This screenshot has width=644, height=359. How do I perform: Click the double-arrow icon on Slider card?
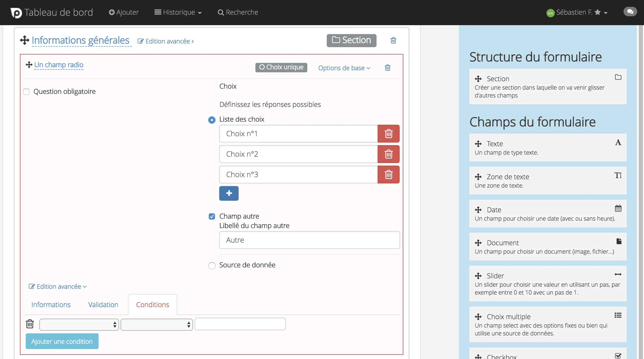618,274
